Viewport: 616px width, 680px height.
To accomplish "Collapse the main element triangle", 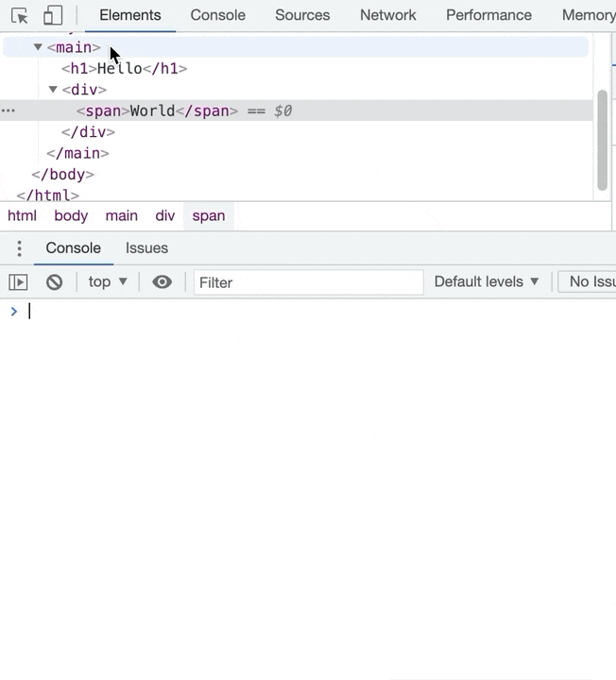I will point(38,47).
